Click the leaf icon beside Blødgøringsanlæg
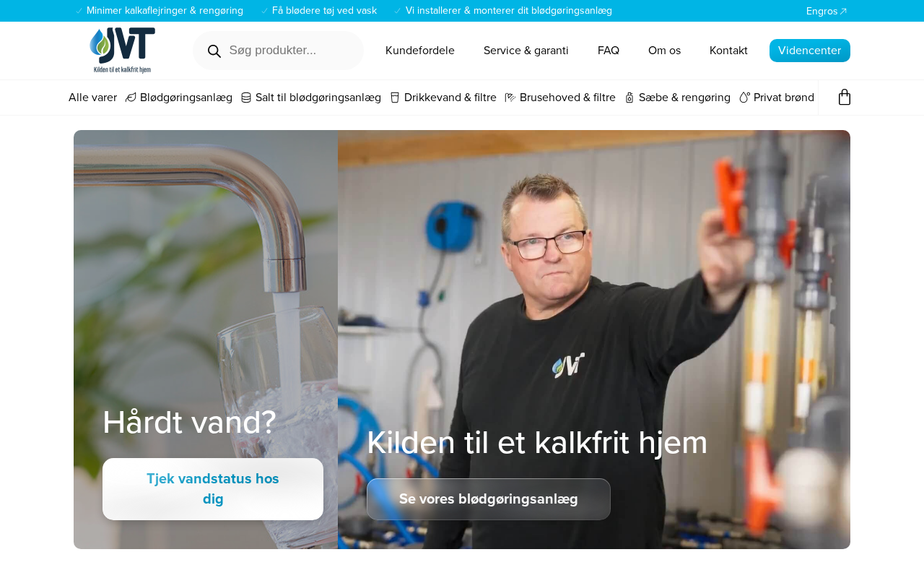The height and width of the screenshot is (578, 924). pyautogui.click(x=131, y=98)
